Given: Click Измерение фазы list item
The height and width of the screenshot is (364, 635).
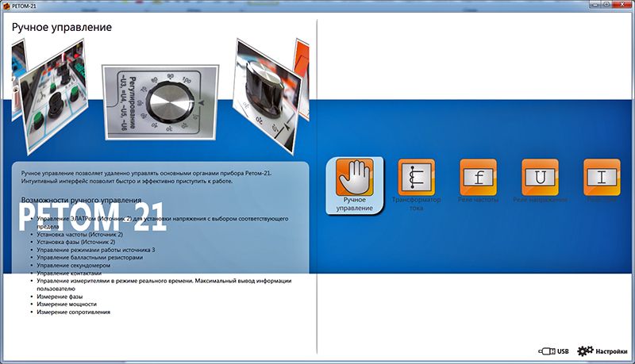Looking at the screenshot, I should (x=60, y=297).
